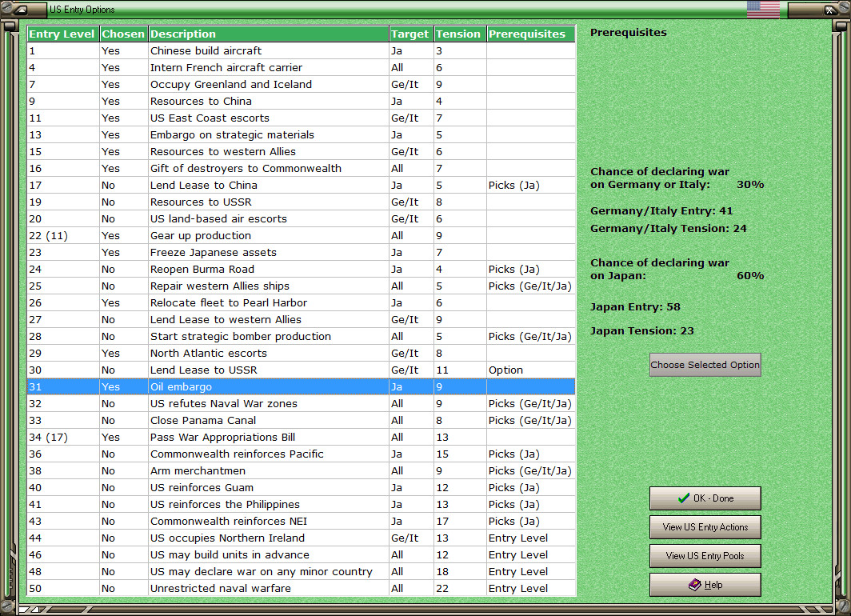Click the Description column header
This screenshot has height=616, width=851.
[269, 34]
